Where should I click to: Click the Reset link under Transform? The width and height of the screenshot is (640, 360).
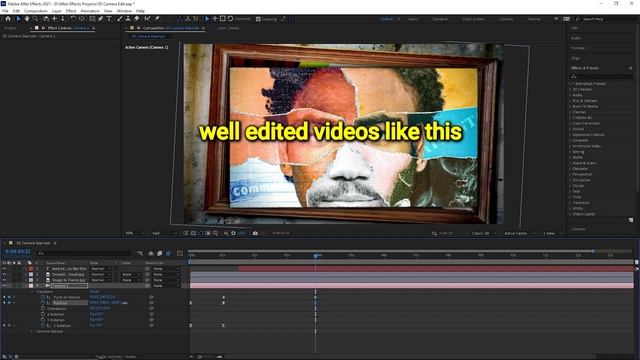click(x=94, y=291)
